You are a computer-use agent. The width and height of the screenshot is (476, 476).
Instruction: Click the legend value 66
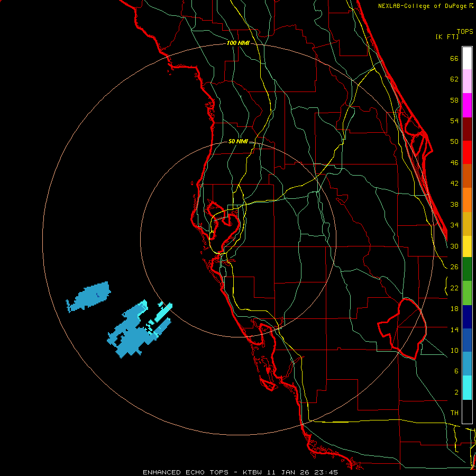[x=454, y=58]
